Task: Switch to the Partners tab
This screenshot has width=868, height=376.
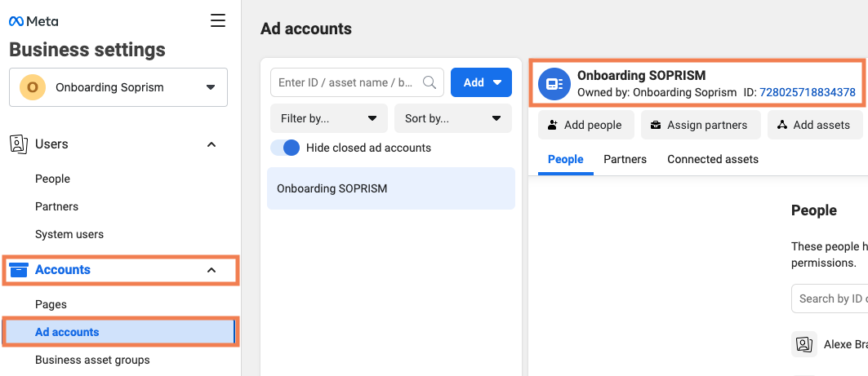Action: (x=625, y=159)
